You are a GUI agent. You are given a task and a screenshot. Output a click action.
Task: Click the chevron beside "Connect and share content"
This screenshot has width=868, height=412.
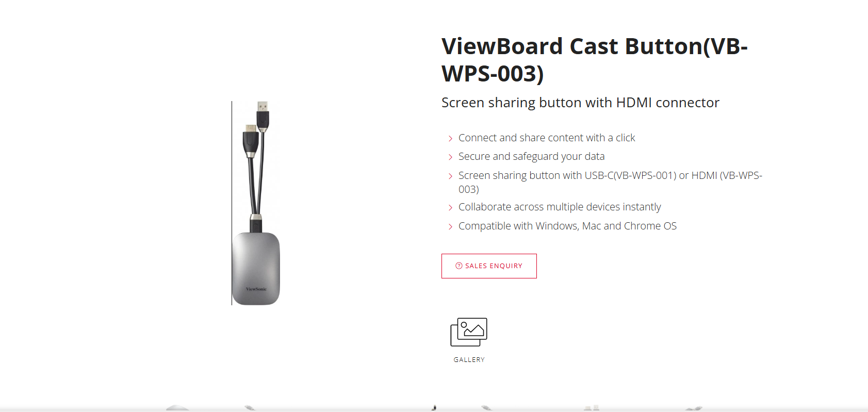coord(450,139)
